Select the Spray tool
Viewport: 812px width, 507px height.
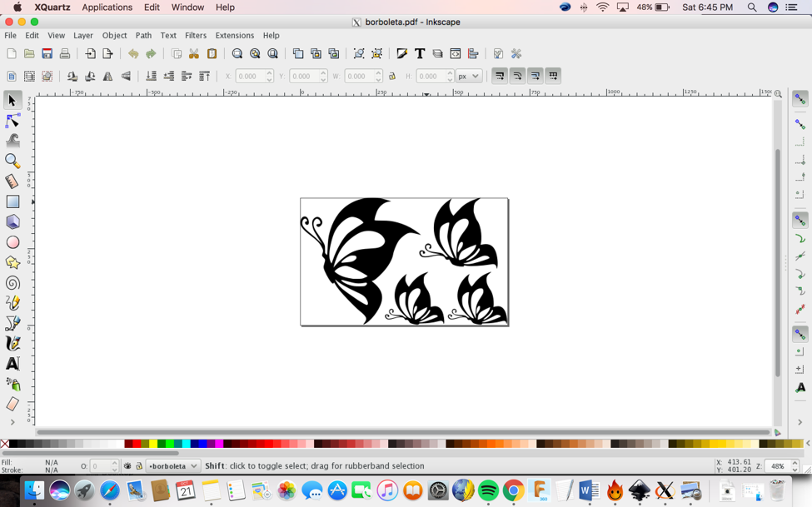click(12, 384)
